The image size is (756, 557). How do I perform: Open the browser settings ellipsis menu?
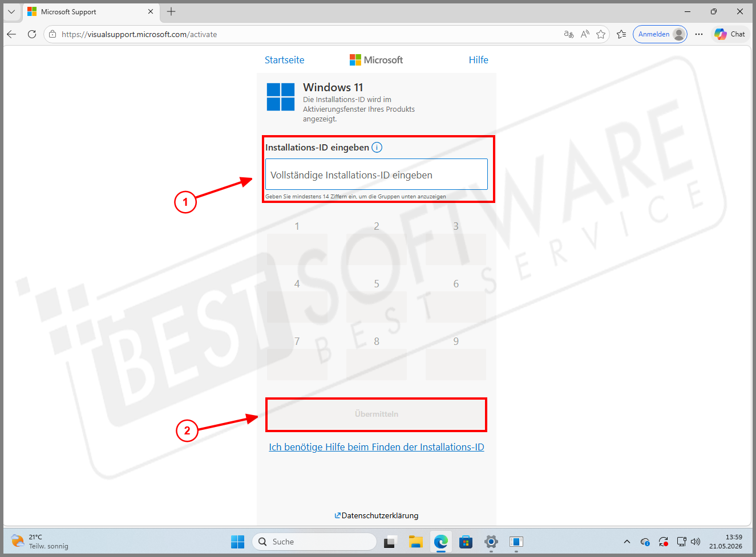(x=699, y=34)
